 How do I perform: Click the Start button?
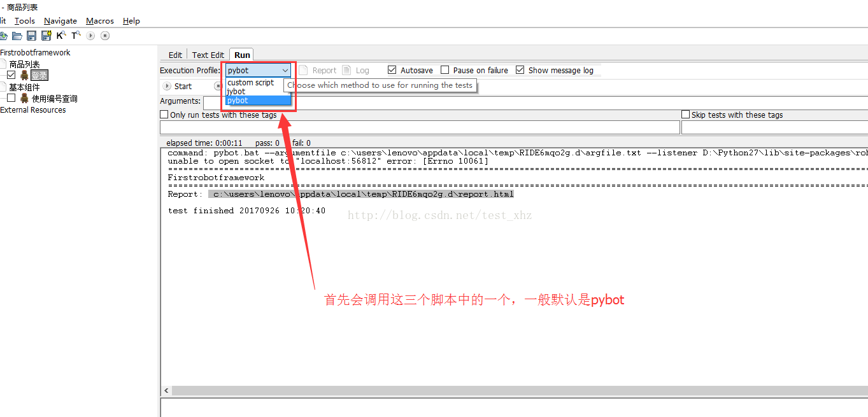click(x=178, y=87)
